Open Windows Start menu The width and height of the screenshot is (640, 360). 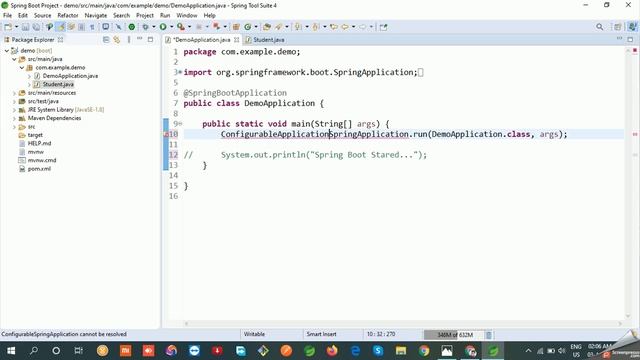pyautogui.click(x=11, y=351)
